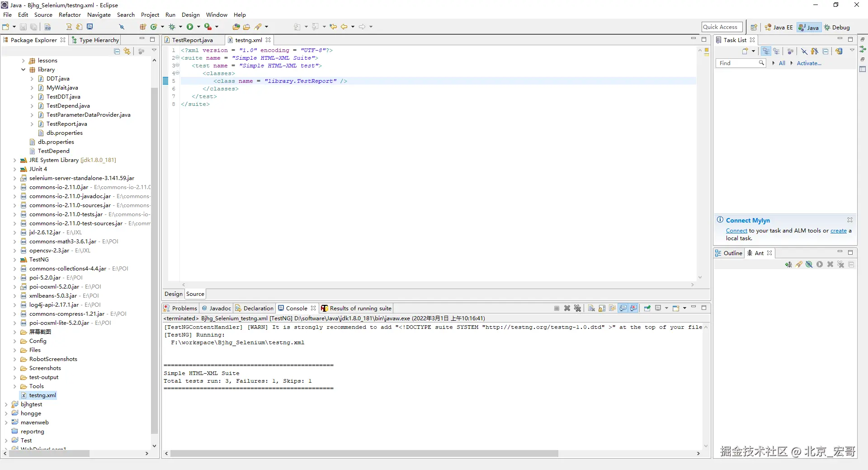Collapse All in Package Explorer
The image size is (868, 470).
[117, 51]
